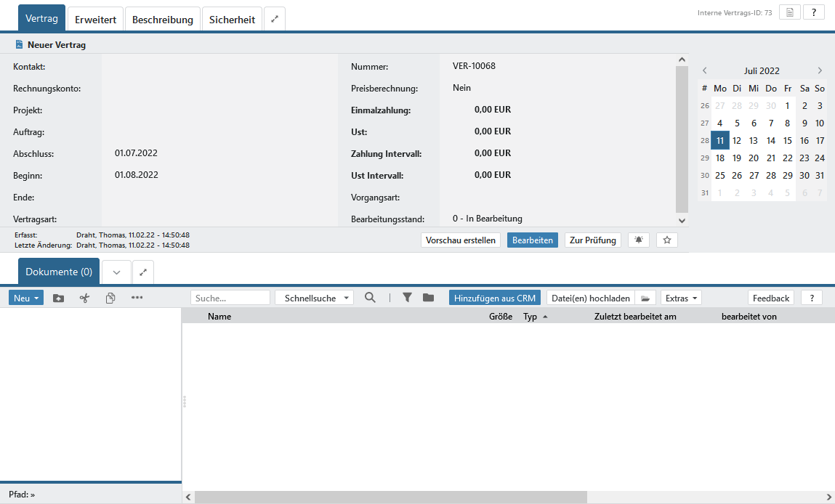The image size is (835, 504).
Task: Click the copy documents icon
Action: [110, 298]
